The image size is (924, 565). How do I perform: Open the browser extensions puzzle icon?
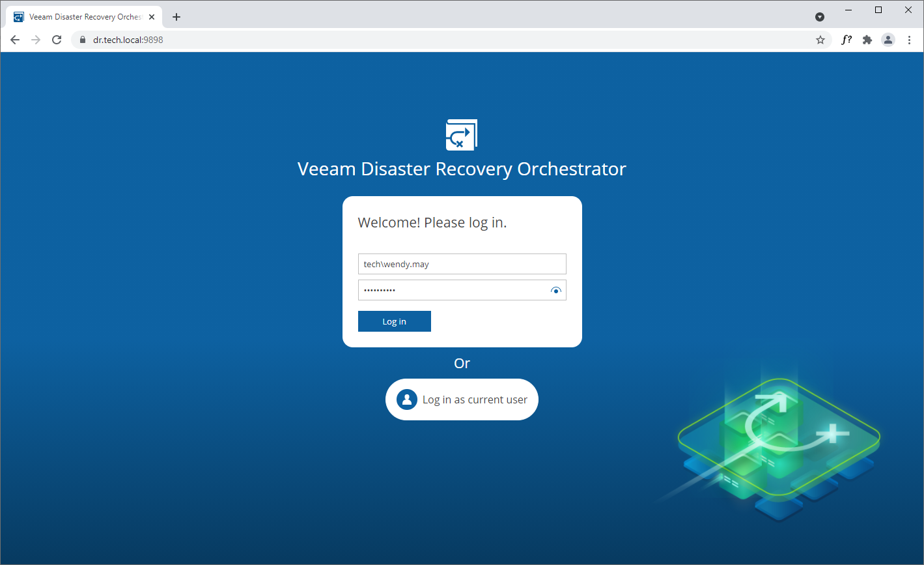[867, 39]
